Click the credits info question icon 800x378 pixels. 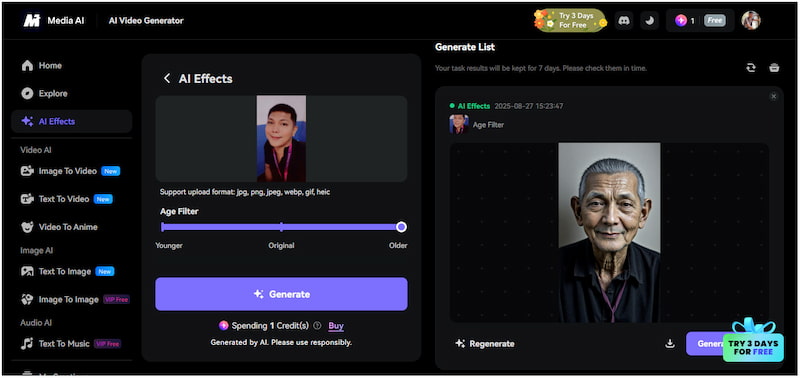click(x=317, y=325)
